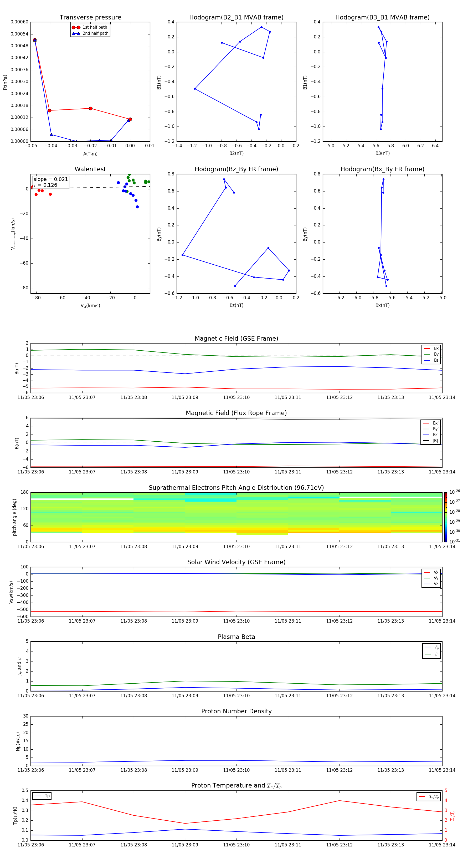Click the 'Bx' legend entry in GSE plot
The height and width of the screenshot is (868, 473).
point(431,349)
